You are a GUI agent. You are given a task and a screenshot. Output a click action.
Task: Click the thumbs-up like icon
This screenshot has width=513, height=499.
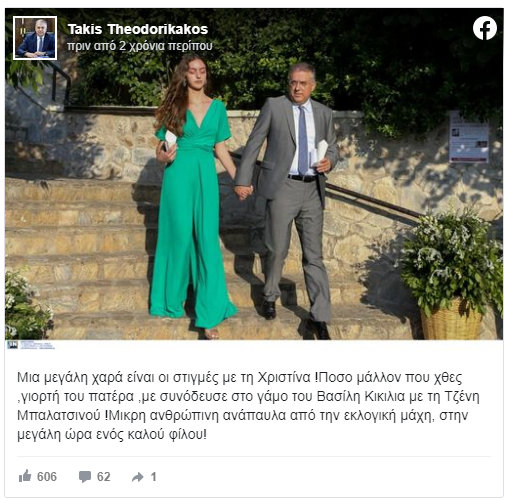25,476
